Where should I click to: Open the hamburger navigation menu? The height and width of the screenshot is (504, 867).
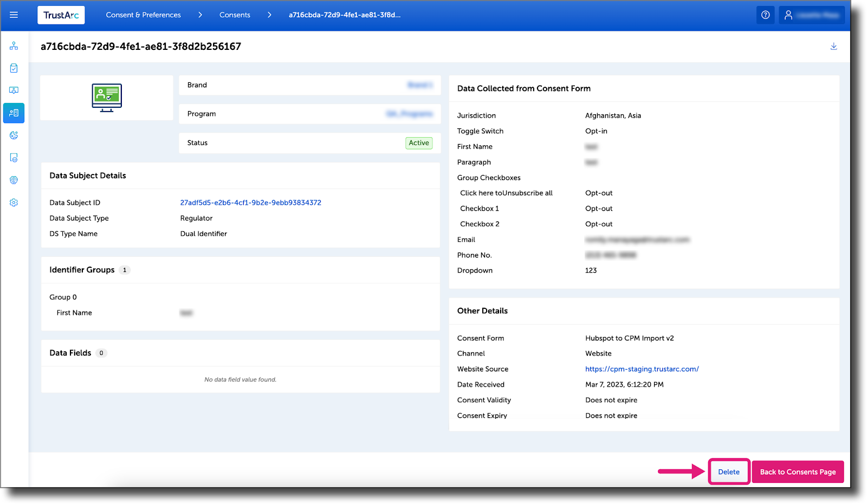point(14,15)
